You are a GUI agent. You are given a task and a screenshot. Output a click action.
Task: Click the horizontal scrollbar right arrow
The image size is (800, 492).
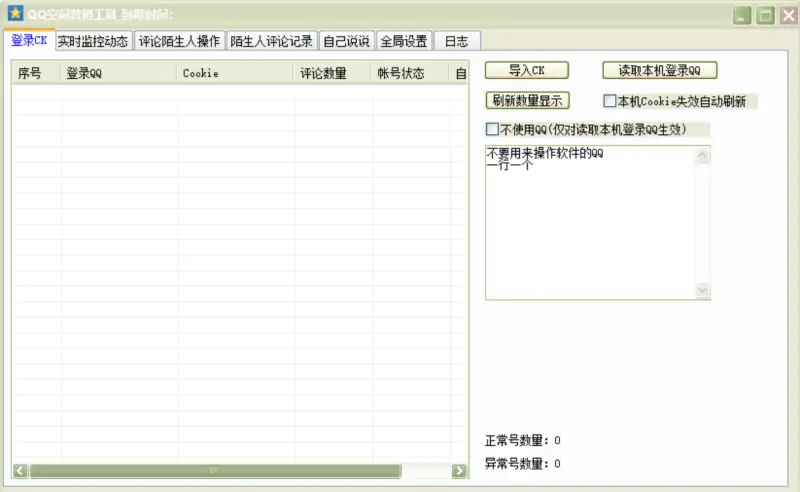(459, 470)
